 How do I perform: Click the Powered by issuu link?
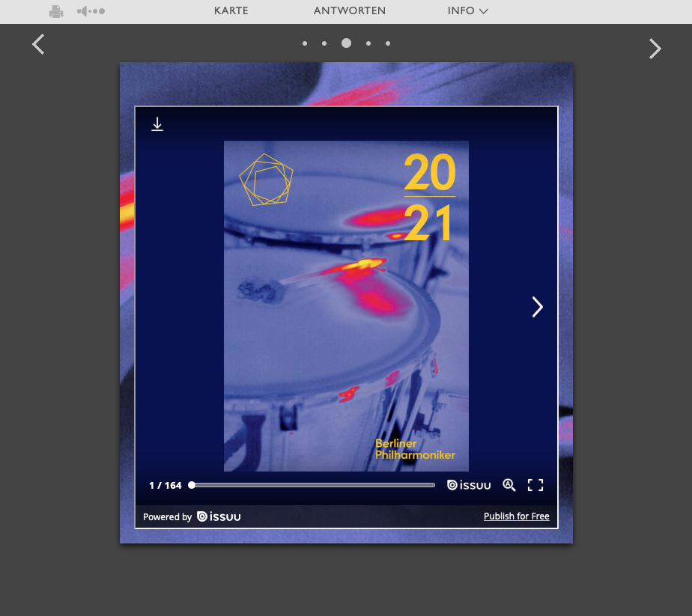click(192, 516)
